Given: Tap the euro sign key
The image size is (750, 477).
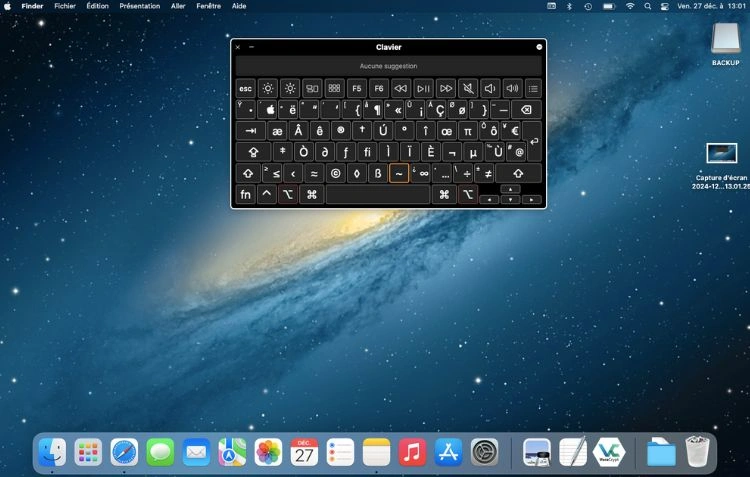Looking at the screenshot, I should (x=511, y=131).
